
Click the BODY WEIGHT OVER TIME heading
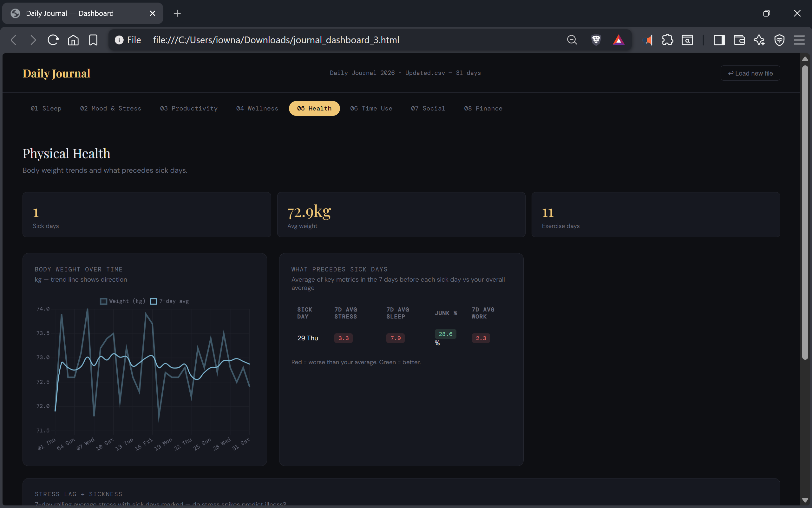click(79, 269)
